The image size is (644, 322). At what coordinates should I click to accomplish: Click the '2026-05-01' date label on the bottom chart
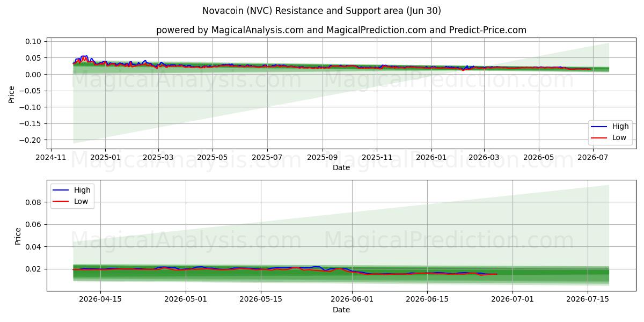186,300
